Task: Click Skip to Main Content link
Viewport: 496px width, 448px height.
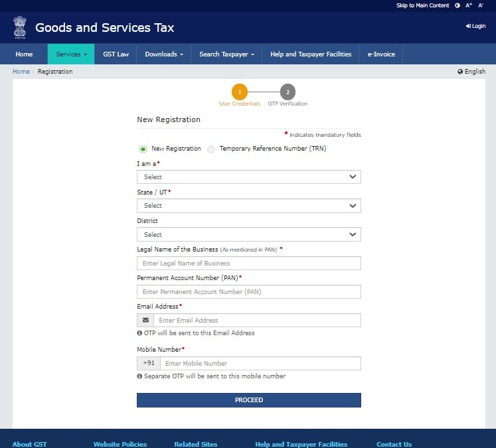Action: click(x=422, y=5)
